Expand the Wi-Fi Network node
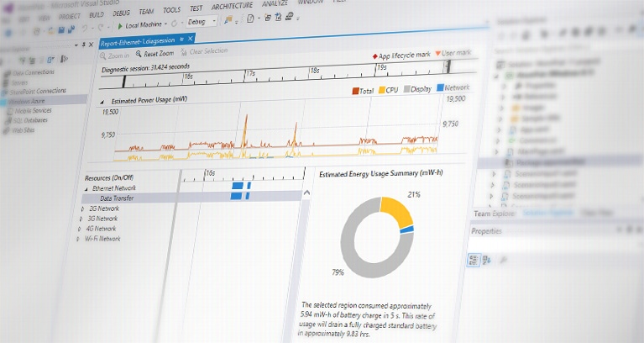 point(77,239)
